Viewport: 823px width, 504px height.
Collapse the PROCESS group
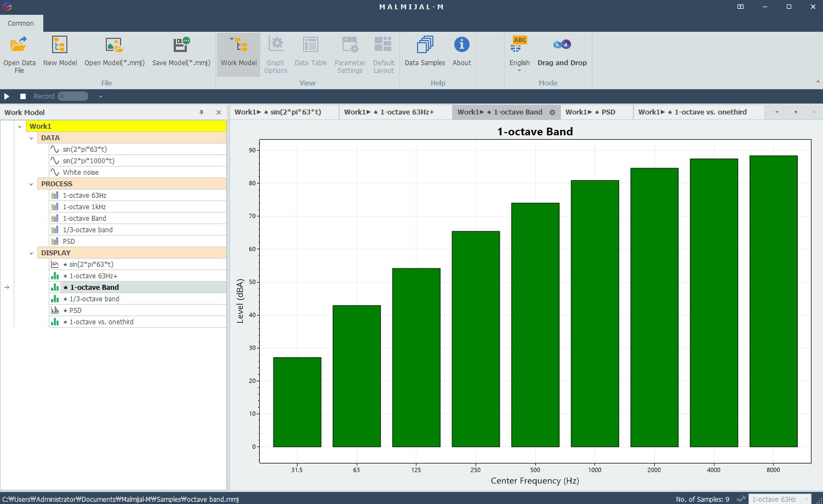(31, 184)
